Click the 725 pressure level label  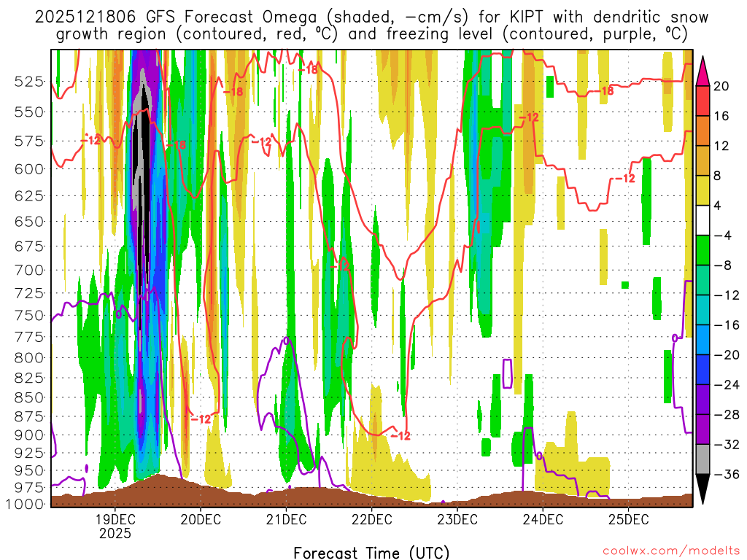click(29, 293)
